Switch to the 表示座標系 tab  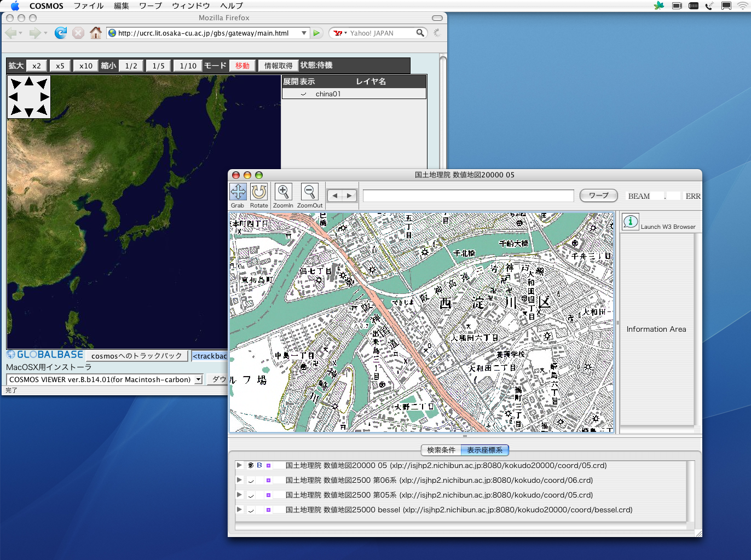click(x=485, y=450)
